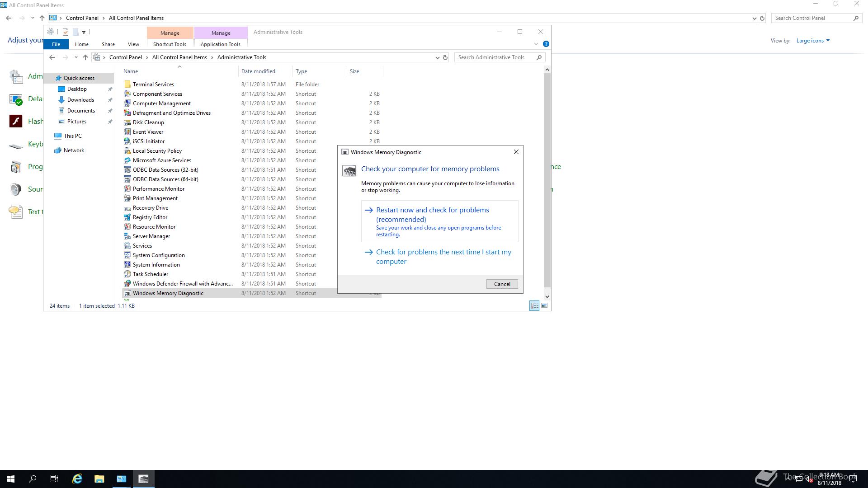This screenshot has height=488, width=868.
Task: Click the Explorer help question mark icon
Action: coord(546,44)
